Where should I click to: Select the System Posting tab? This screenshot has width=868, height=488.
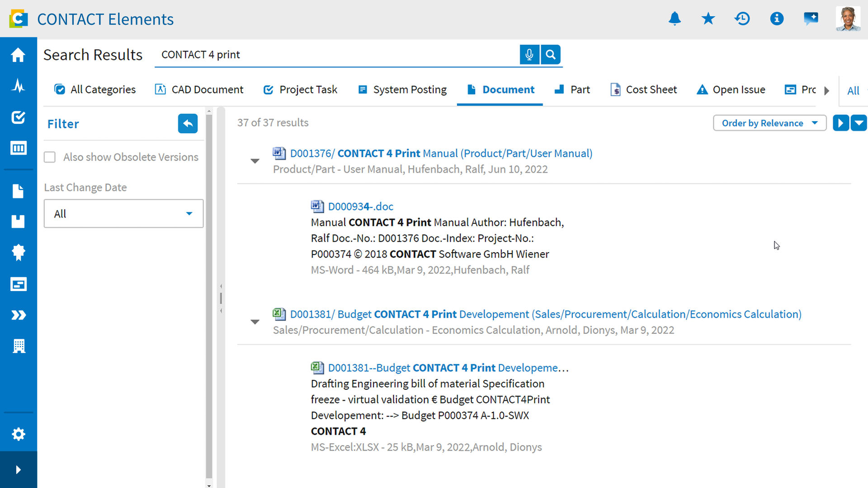pos(402,89)
